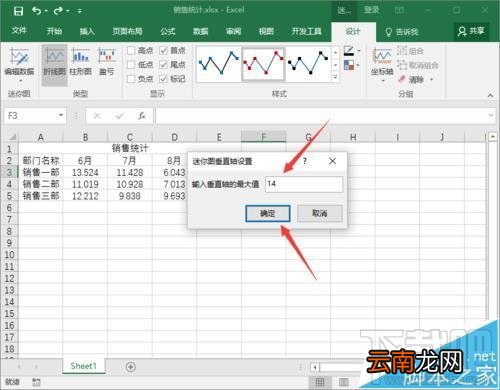Select the Win/Loss sparkline type
This screenshot has height=390, width=500.
[x=107, y=62]
